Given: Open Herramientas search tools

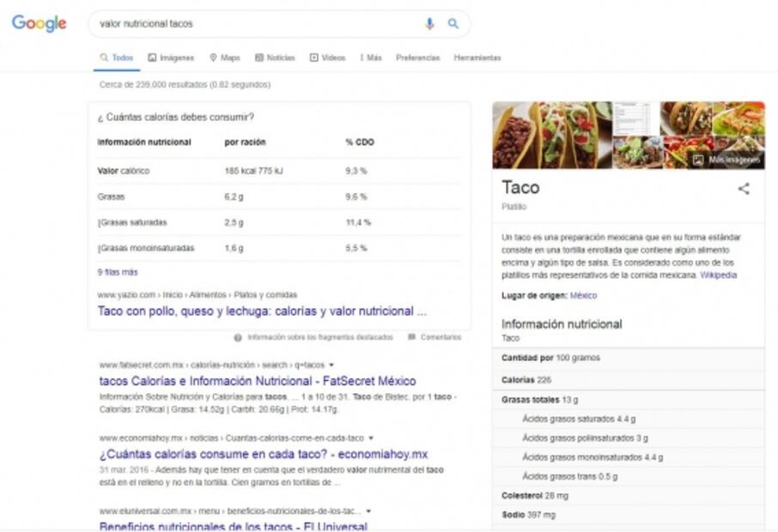Looking at the screenshot, I should click(477, 57).
